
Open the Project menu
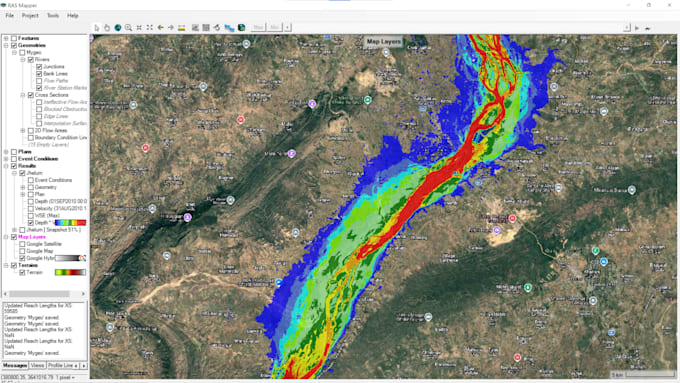click(x=30, y=16)
